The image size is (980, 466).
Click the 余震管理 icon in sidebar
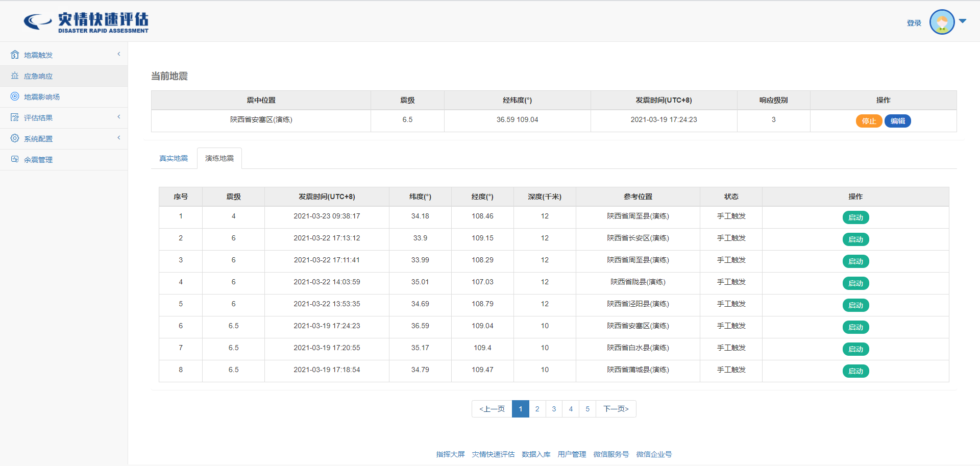point(15,159)
